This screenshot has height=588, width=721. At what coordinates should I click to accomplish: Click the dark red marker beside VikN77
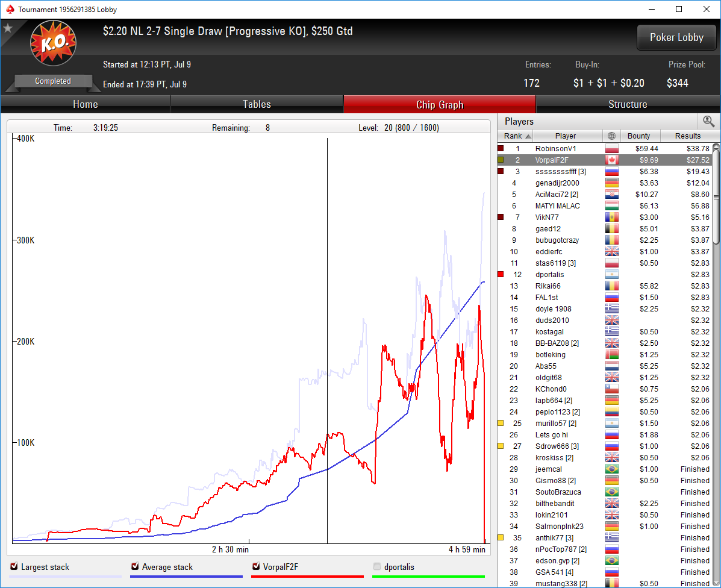pyautogui.click(x=501, y=217)
